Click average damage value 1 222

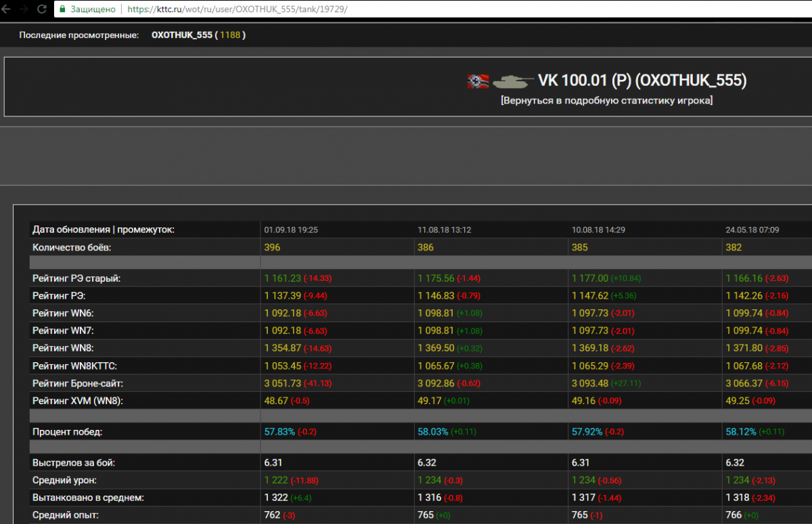pos(276,480)
